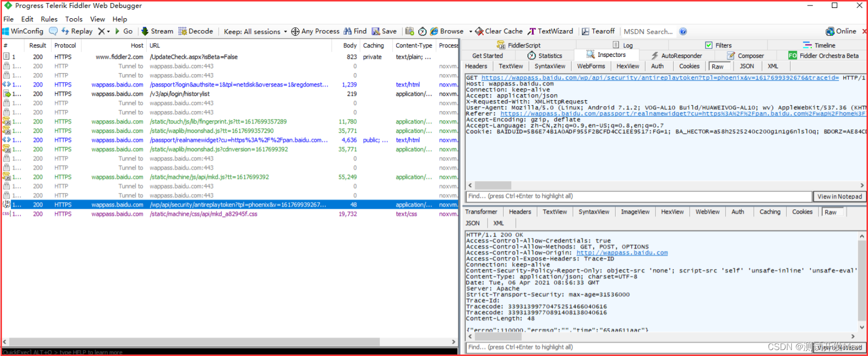Expand the Browse dropdown arrow
This screenshot has height=356, width=868.
tap(470, 31)
